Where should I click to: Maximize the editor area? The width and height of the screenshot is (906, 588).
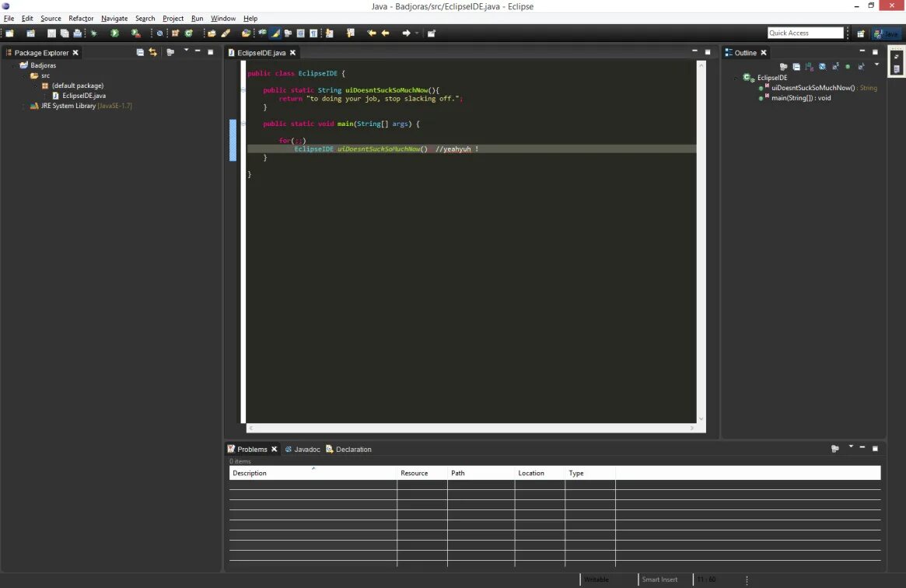[x=708, y=52]
